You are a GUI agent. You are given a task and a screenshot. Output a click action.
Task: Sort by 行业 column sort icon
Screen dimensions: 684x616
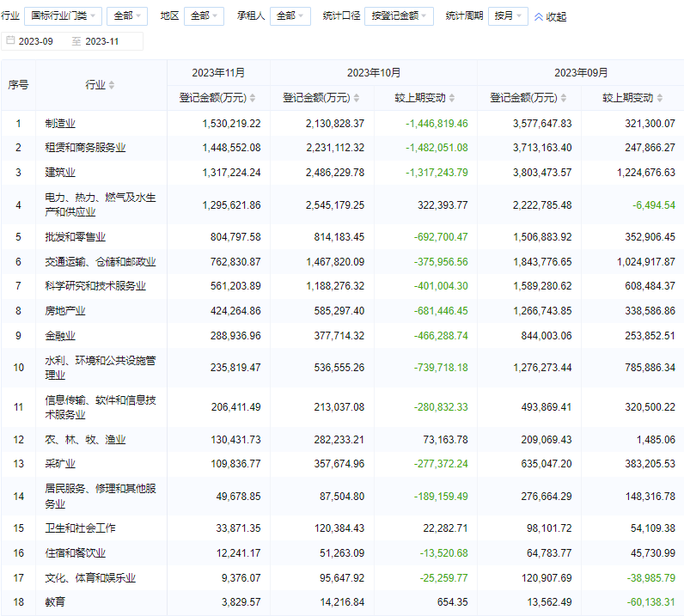click(112, 85)
